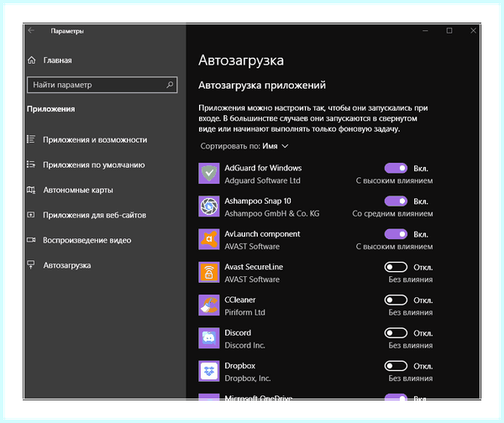The width and height of the screenshot is (504, 423).
Task: Maximize the Параметры window
Action: pos(449,30)
